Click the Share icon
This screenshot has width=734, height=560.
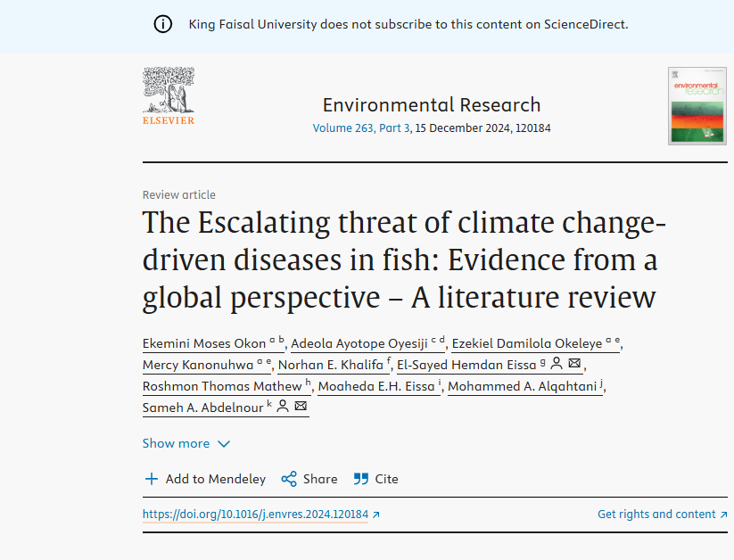(289, 479)
